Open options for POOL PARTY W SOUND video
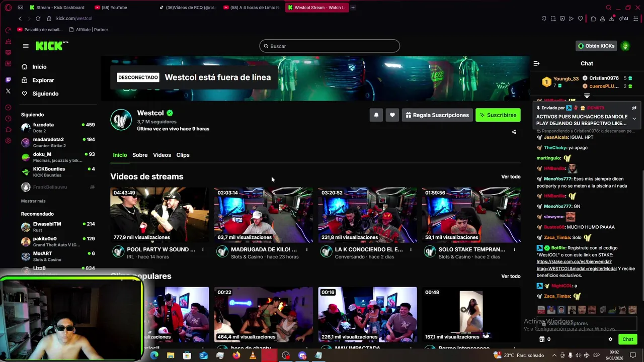Screen dimensions: 644x362 203,249
